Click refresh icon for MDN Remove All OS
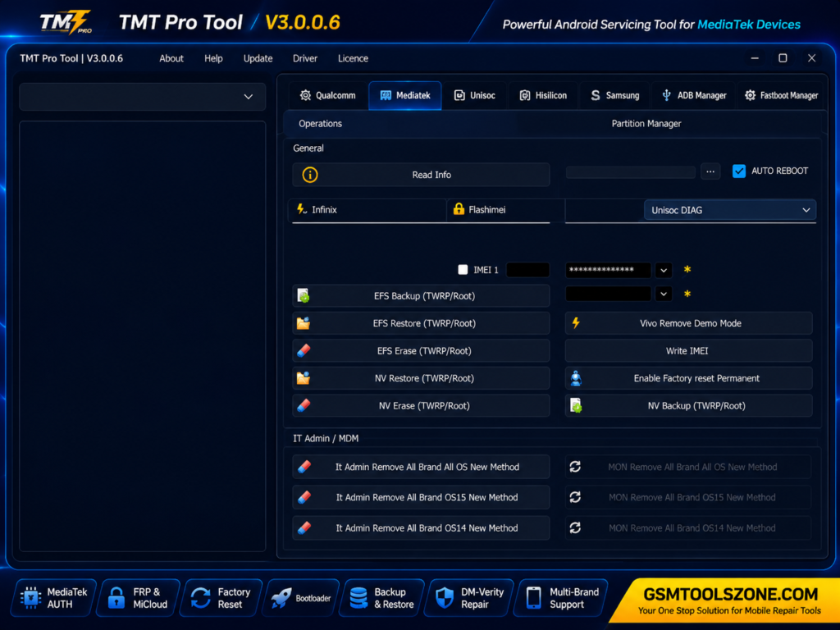840x630 pixels. pos(575,467)
